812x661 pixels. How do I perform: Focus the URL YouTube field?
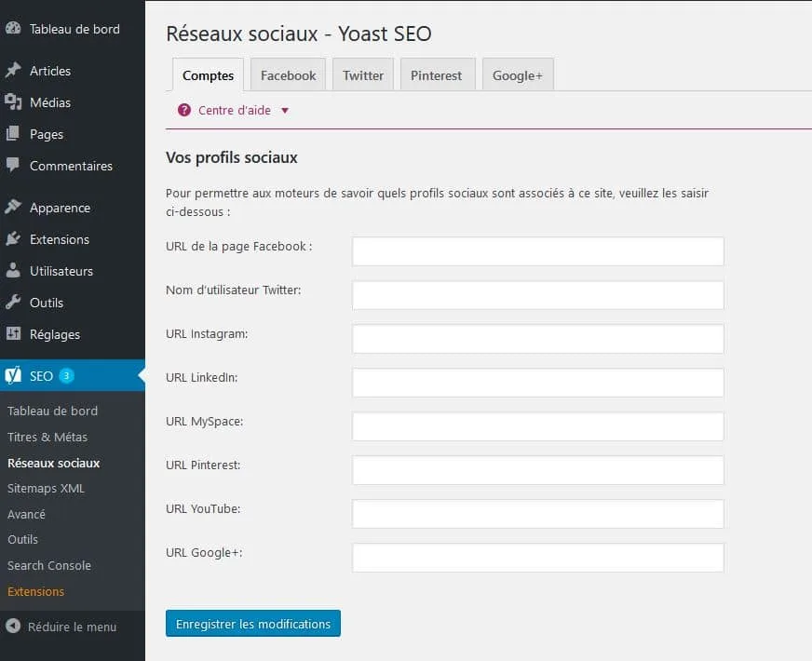(x=538, y=514)
